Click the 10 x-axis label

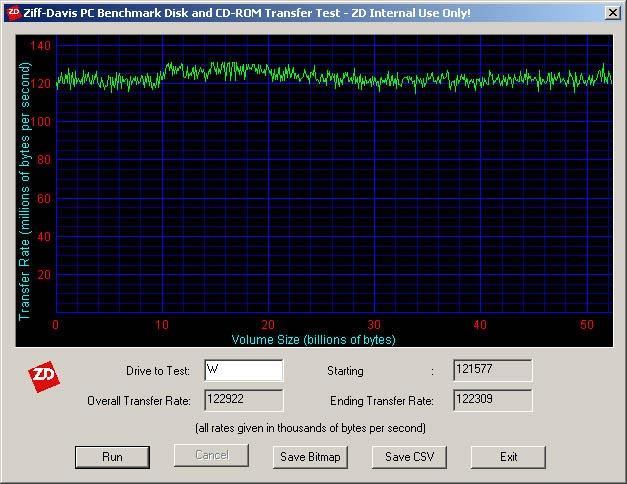pos(162,324)
